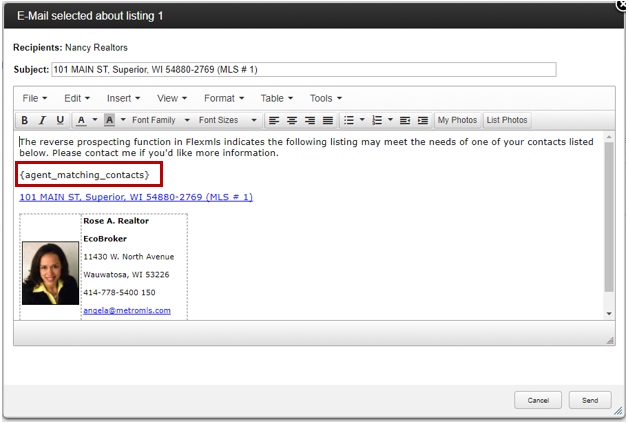Open the Insert menu
Screen dimensions: 629x423
click(x=123, y=98)
